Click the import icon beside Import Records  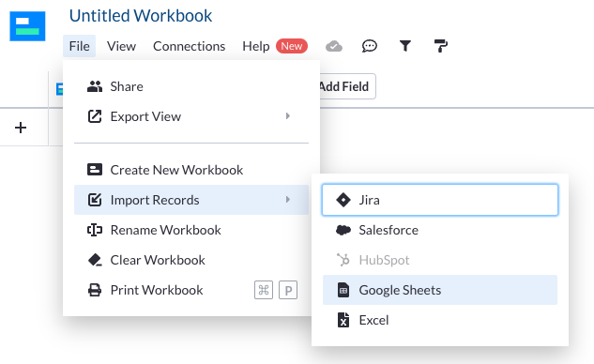(95, 200)
